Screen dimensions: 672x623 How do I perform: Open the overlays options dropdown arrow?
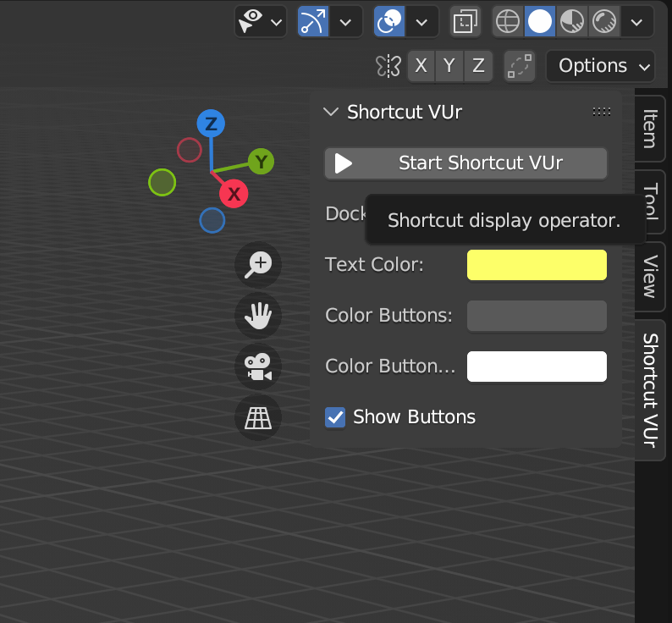coord(421,22)
